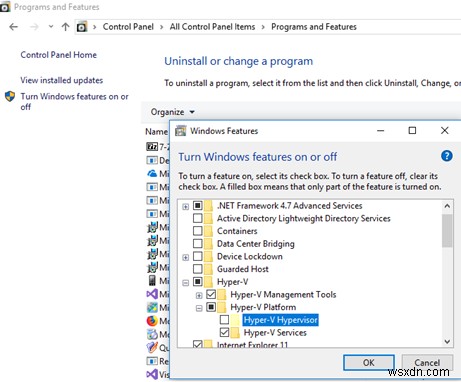Viewport: 461px width, 382px height.
Task: Select All Control Panel Items breadcrumb
Action: click(x=212, y=27)
